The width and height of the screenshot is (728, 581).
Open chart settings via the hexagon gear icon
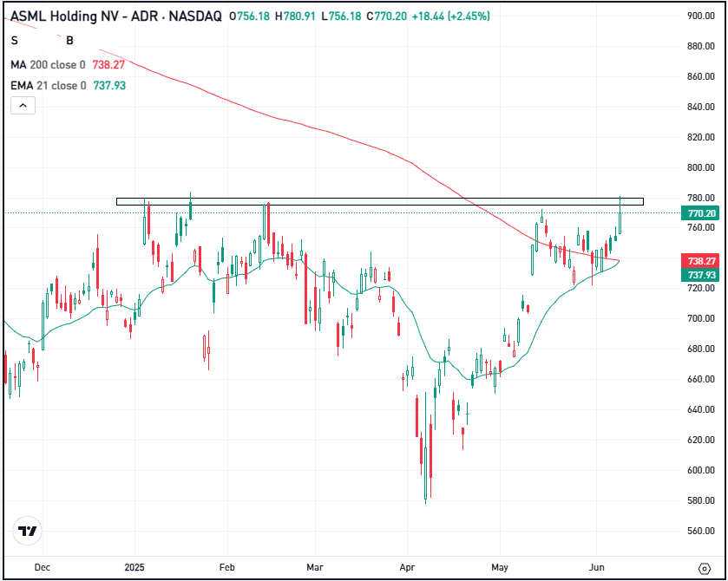click(x=705, y=568)
